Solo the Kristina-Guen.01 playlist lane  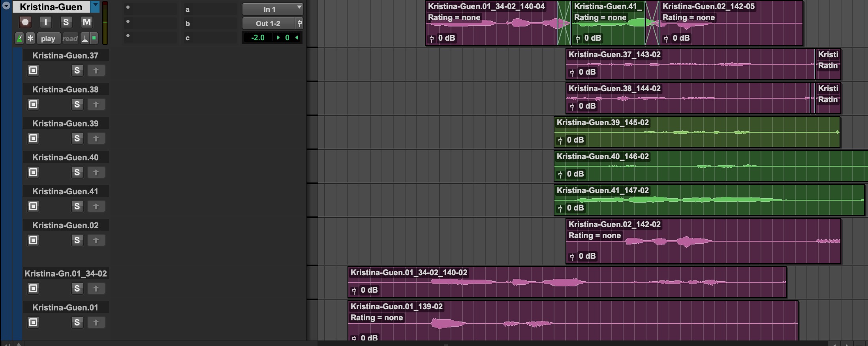[77, 322]
